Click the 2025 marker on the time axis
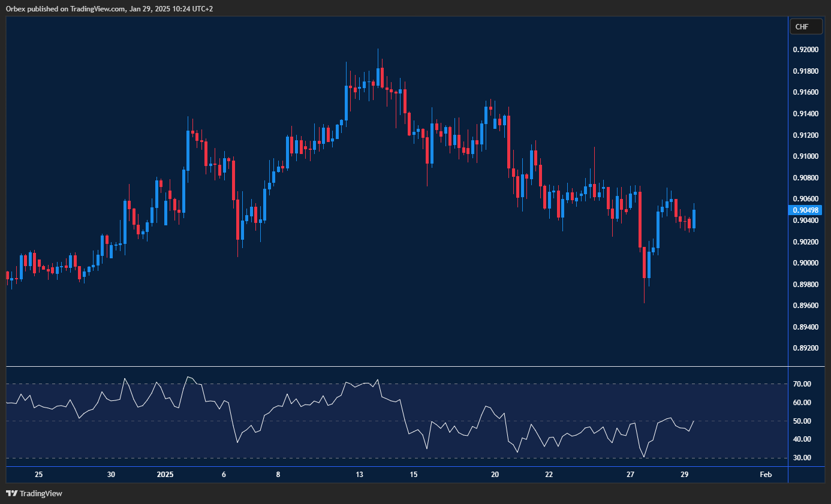This screenshot has height=504, width=831. point(165,474)
